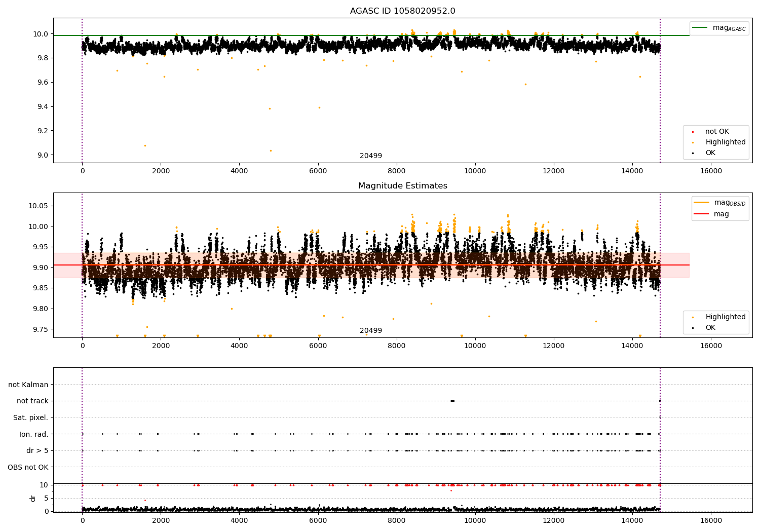Click the 'dr' y-axis label
Image resolution: width=760 pixels, height=532 pixels.
[33, 498]
